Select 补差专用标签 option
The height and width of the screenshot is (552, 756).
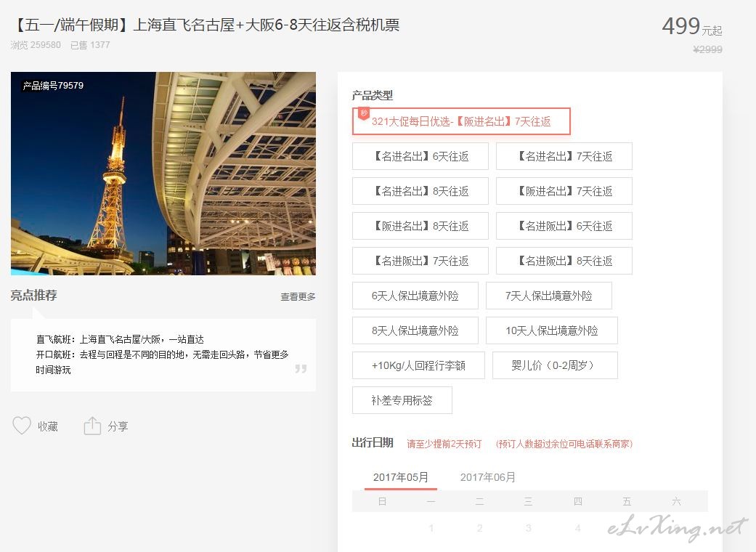402,400
